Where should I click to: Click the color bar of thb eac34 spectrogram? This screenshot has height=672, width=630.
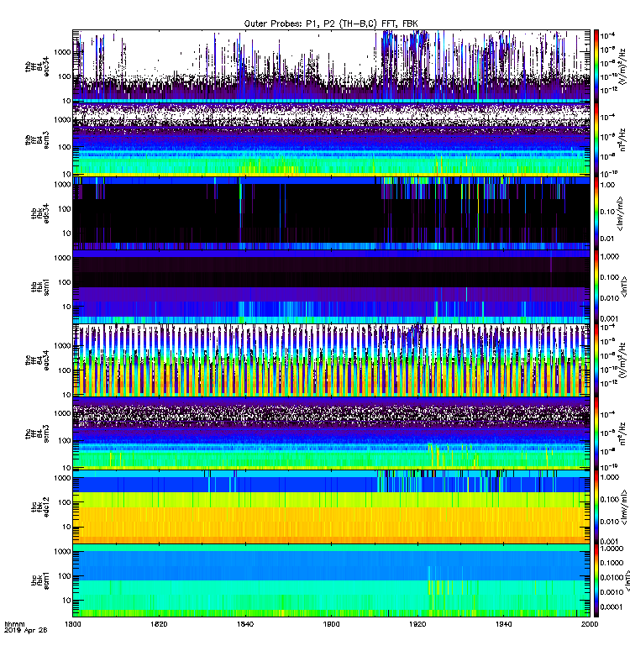[x=596, y=66]
